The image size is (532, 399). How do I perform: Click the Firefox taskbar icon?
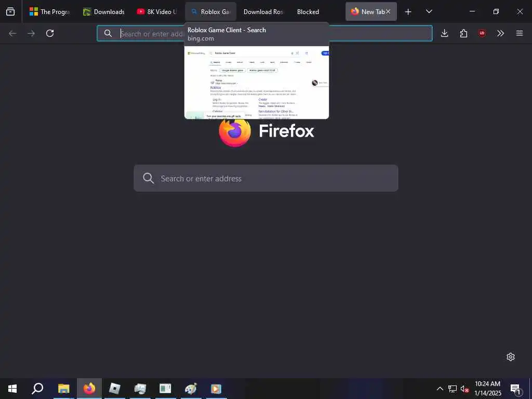89,389
